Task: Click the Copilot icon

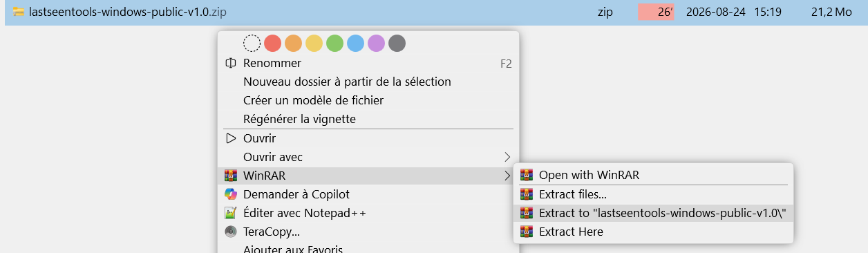Action: pyautogui.click(x=231, y=194)
